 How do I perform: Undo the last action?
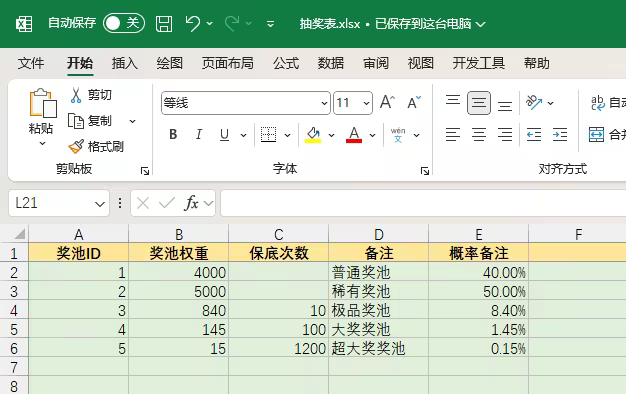[193, 24]
